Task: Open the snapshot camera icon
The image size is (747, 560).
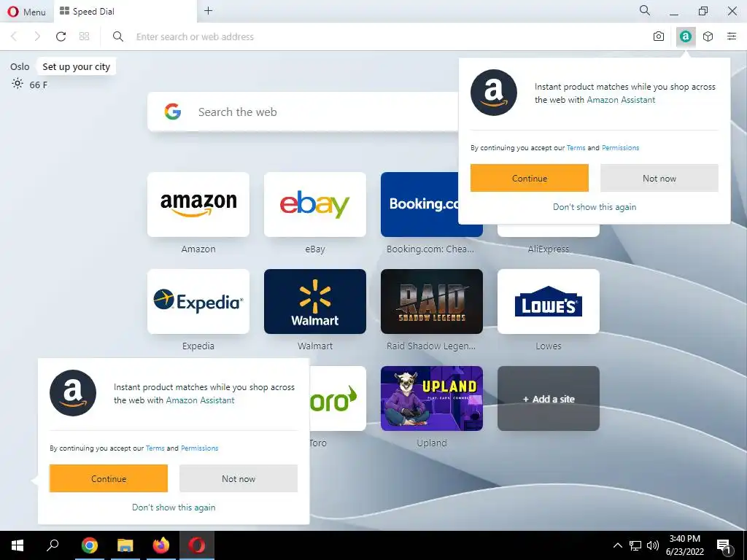Action: coord(659,36)
